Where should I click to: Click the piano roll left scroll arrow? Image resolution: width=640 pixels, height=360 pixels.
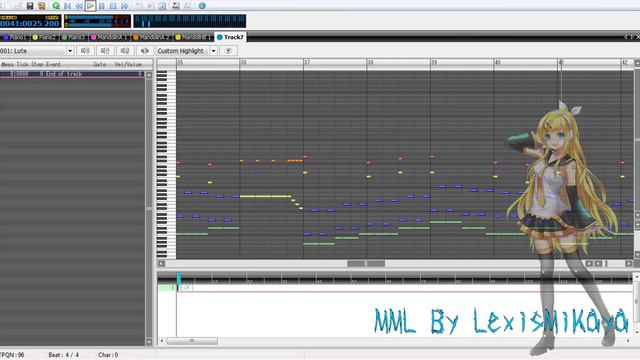[x=162, y=264]
